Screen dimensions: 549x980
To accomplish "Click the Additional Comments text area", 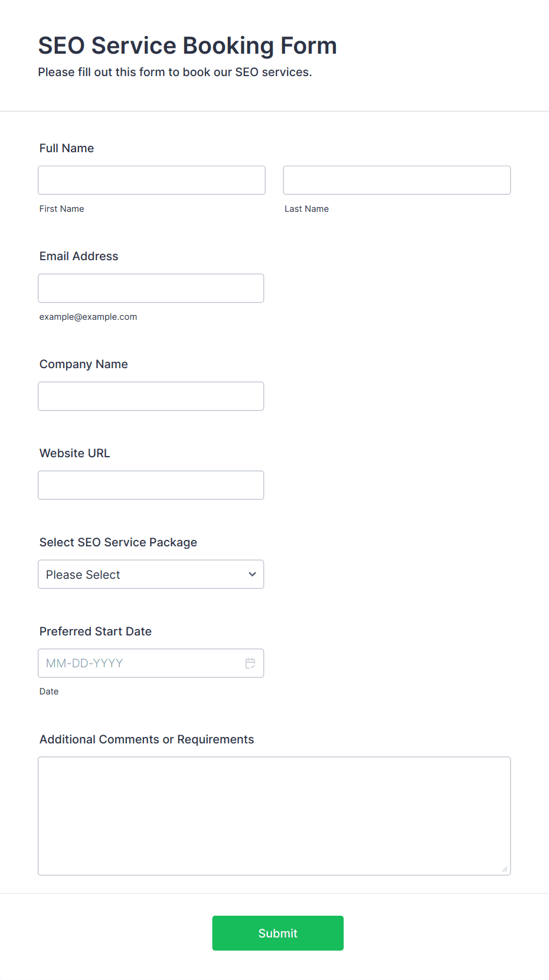I will click(x=274, y=816).
